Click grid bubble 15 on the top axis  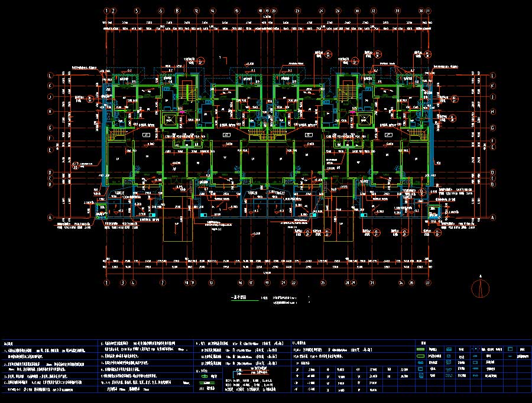(x=237, y=11)
